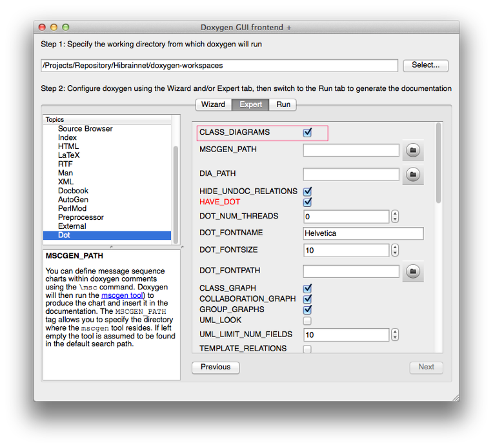
Task: Click the DOT_NUM_THREADS value field
Action: (x=346, y=217)
